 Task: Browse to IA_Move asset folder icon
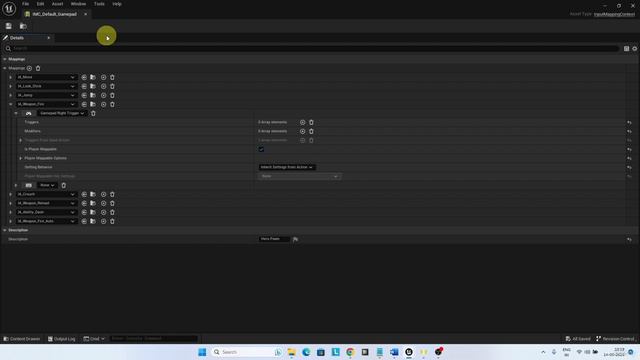93,77
